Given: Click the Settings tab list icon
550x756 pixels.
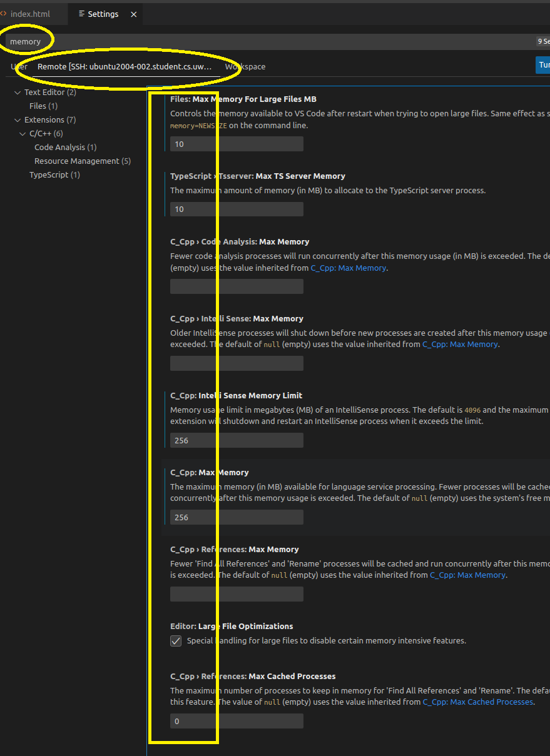Looking at the screenshot, I should point(81,14).
